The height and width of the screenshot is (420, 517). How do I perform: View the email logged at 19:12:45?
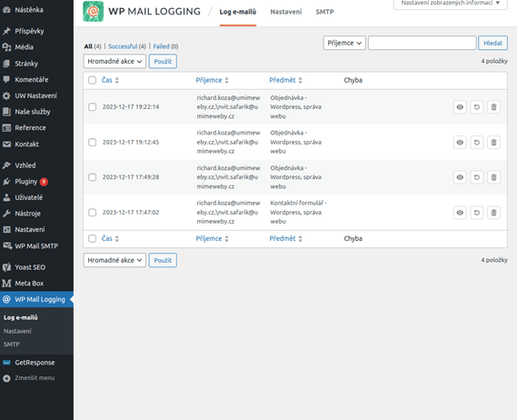pyautogui.click(x=460, y=142)
